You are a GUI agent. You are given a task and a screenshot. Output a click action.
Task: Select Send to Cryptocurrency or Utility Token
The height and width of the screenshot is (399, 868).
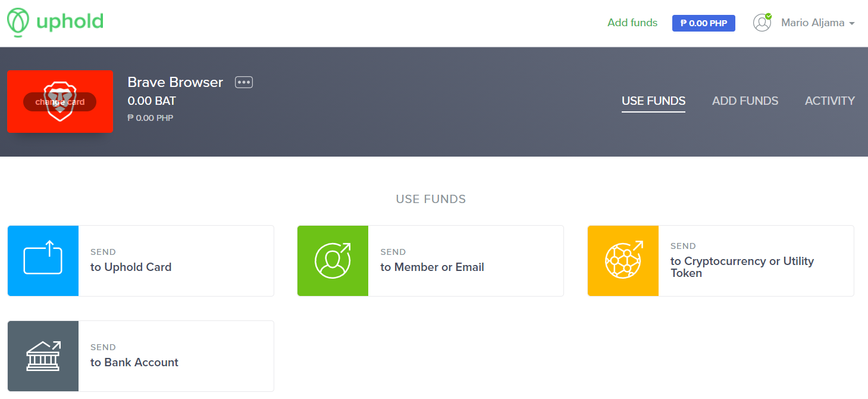[720, 261]
